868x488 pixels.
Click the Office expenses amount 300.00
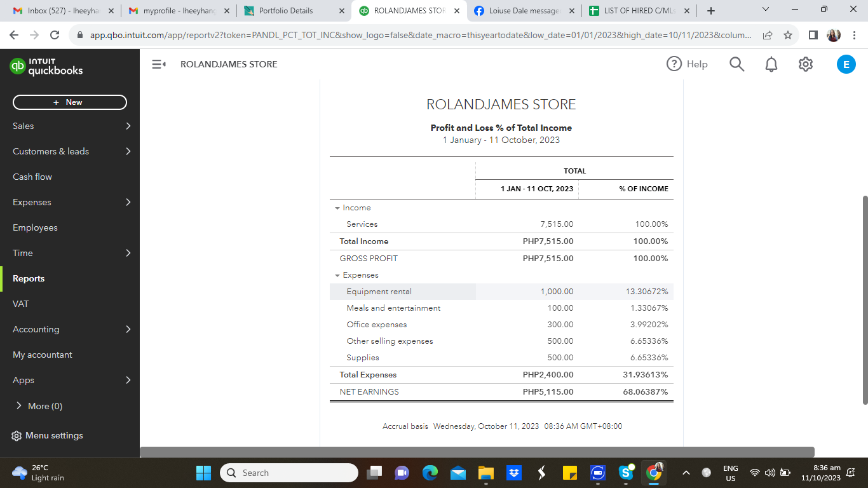pos(560,325)
